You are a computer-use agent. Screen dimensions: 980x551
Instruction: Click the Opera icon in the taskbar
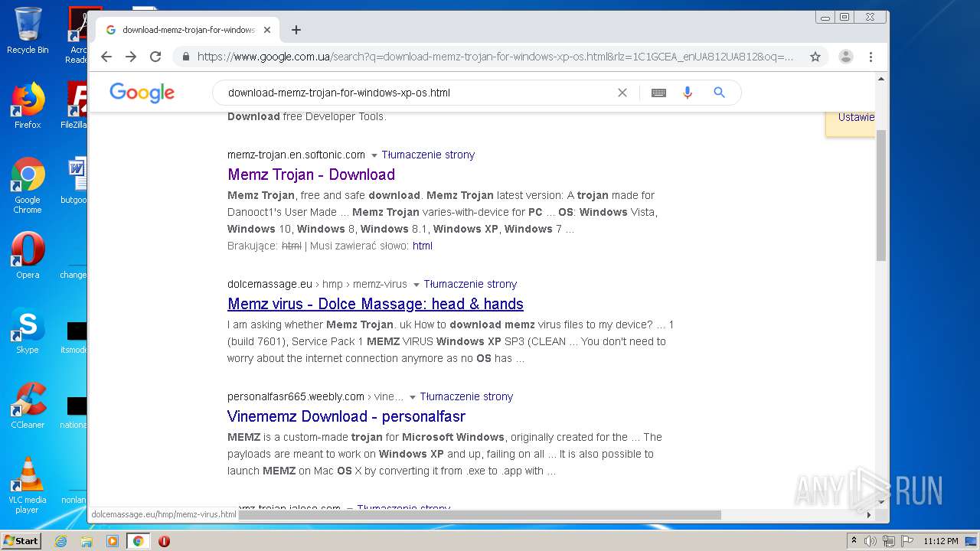(164, 541)
